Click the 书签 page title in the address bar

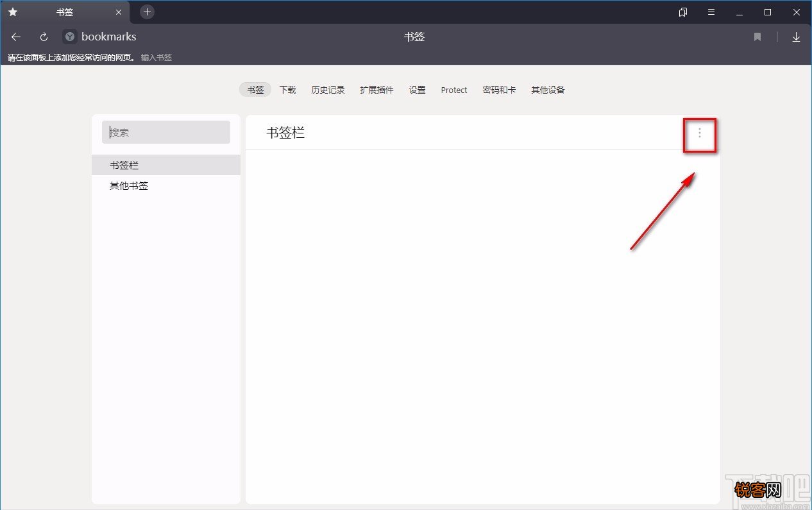[414, 37]
